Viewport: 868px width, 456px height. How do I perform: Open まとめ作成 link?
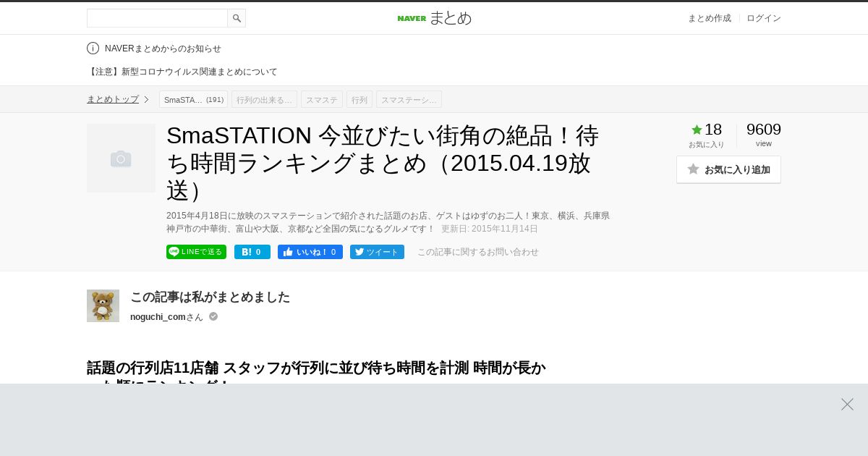709,18
